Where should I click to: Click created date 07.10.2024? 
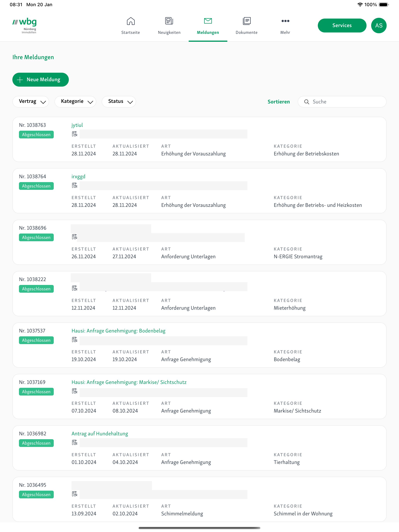point(84,411)
